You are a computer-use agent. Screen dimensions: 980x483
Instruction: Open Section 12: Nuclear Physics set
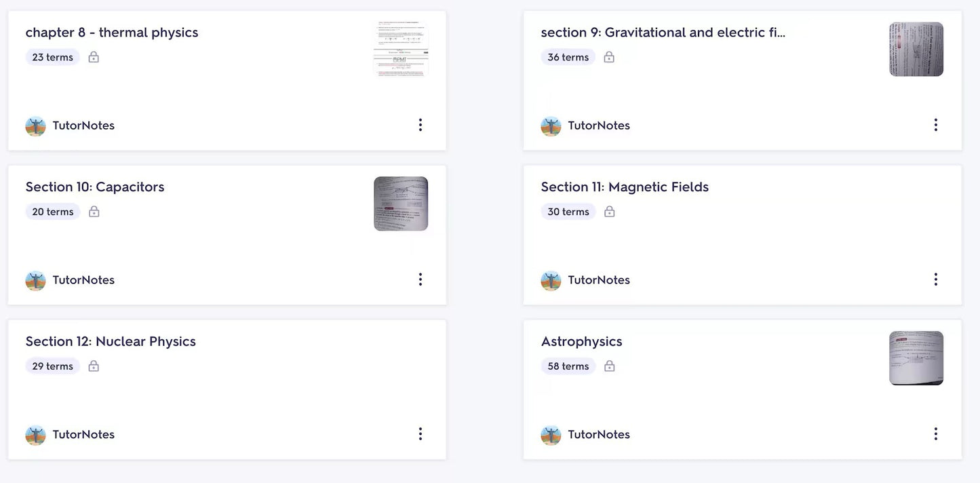point(111,342)
